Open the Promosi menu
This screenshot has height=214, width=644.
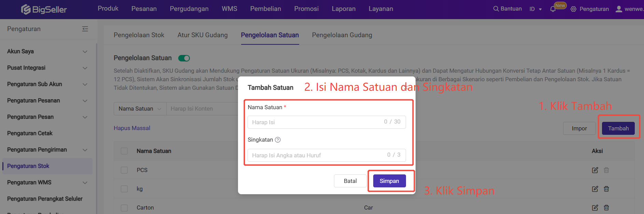tap(306, 9)
